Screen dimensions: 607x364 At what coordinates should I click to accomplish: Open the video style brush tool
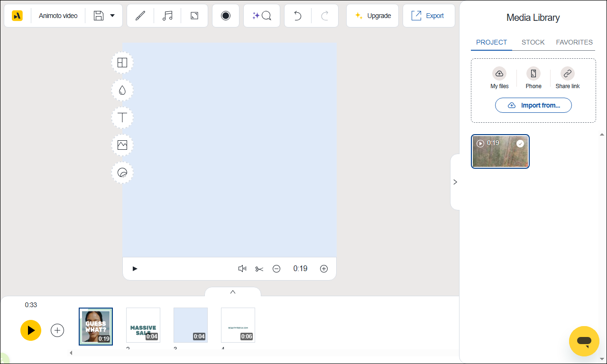[x=140, y=16]
